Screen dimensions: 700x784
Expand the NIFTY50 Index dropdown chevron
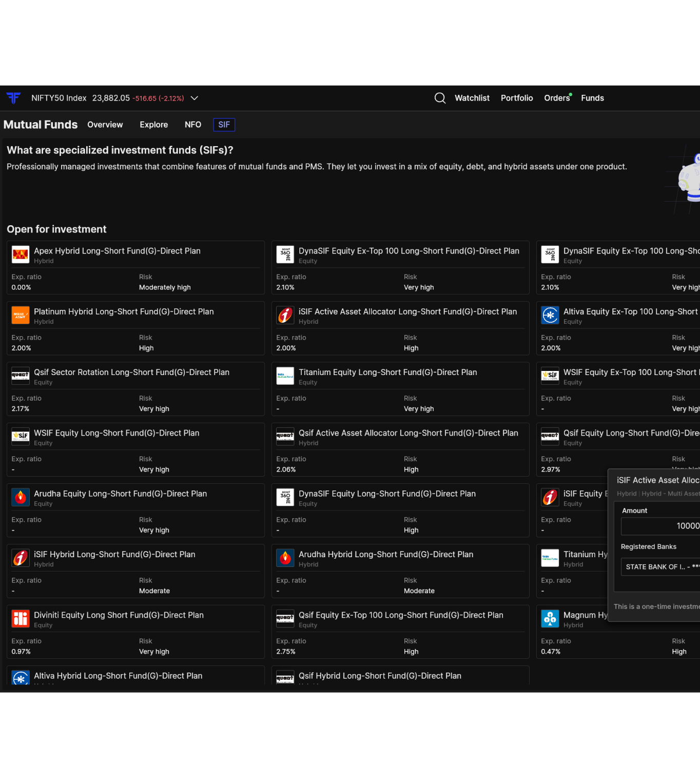pos(195,98)
